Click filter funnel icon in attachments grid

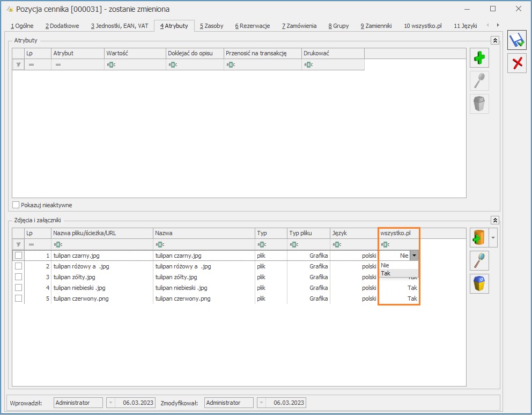[x=18, y=244]
